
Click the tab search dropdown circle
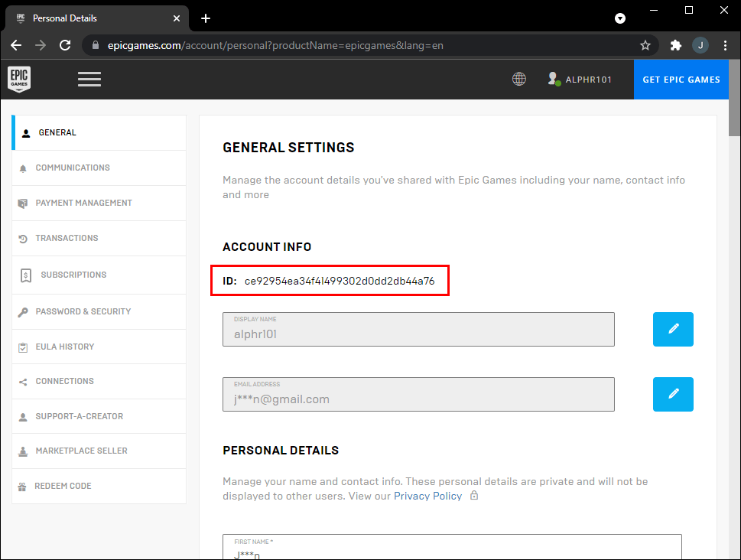pos(620,18)
